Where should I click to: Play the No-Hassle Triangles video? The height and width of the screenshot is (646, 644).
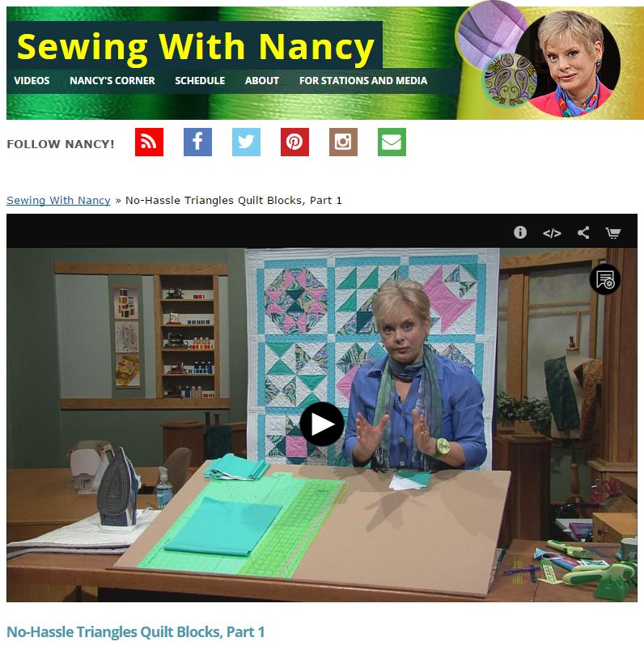(x=322, y=424)
